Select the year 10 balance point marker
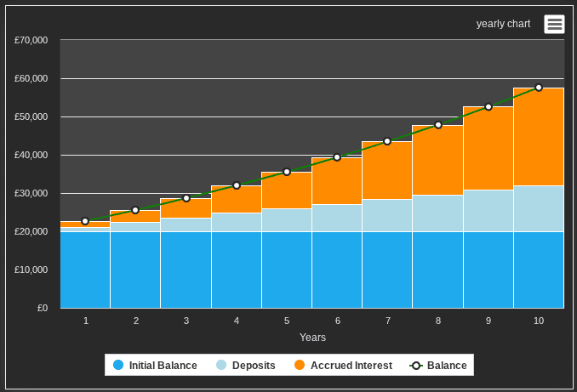The width and height of the screenshot is (577, 392). 539,88
